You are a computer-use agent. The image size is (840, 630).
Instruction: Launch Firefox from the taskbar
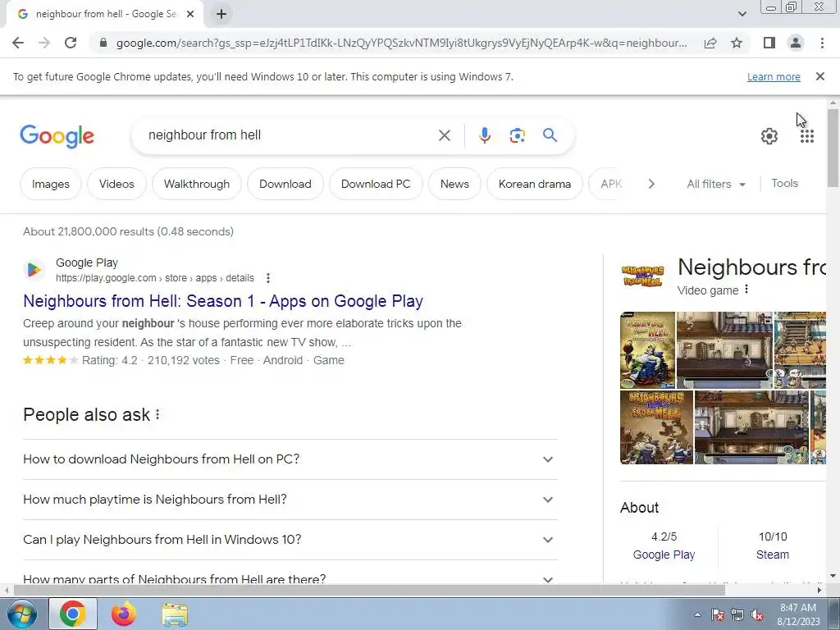point(124,614)
